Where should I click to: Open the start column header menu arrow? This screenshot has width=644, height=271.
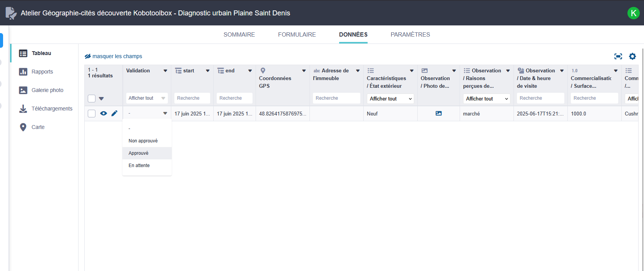[x=207, y=70]
